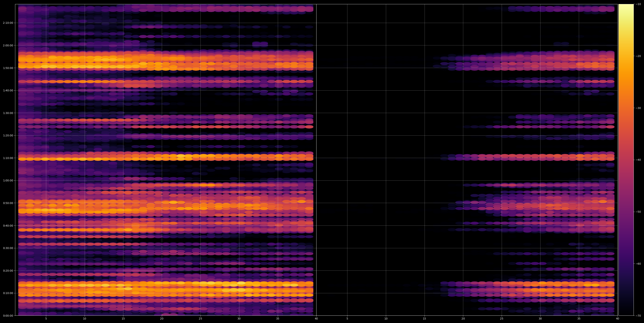Screen dimensions: 644x323
Task: Click x-axis tick 15 of the left plot
Action: (123, 319)
